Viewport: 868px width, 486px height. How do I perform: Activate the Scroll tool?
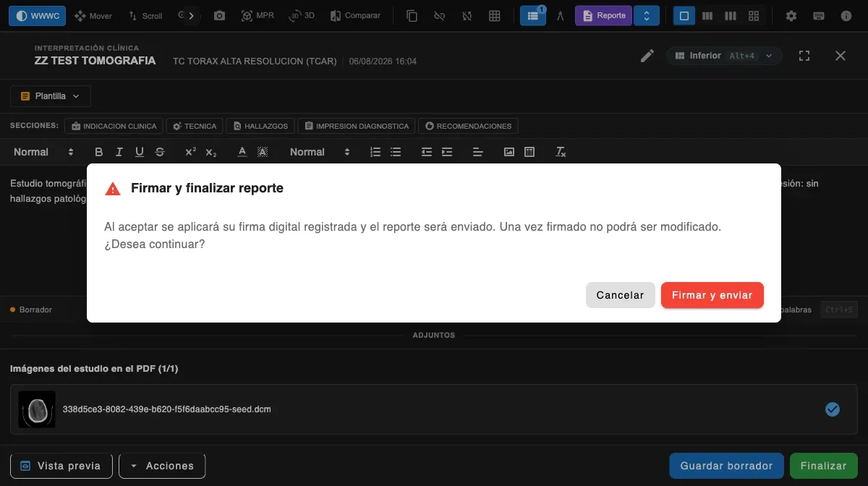pyautogui.click(x=145, y=15)
